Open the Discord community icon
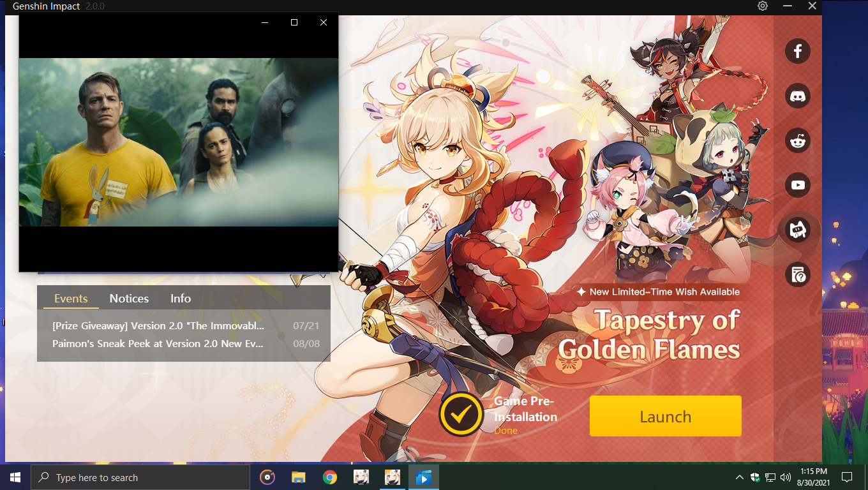This screenshot has height=490, width=868. 797,96
